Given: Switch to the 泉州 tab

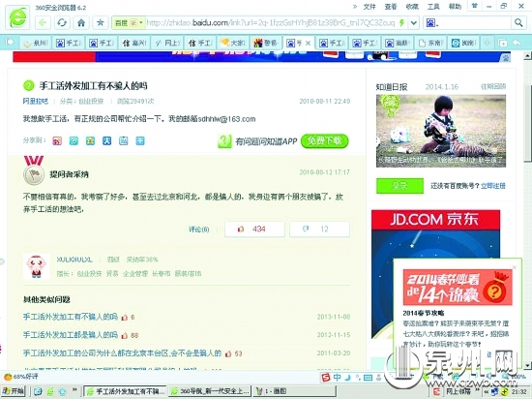Looking at the screenshot, I should click(x=36, y=43).
